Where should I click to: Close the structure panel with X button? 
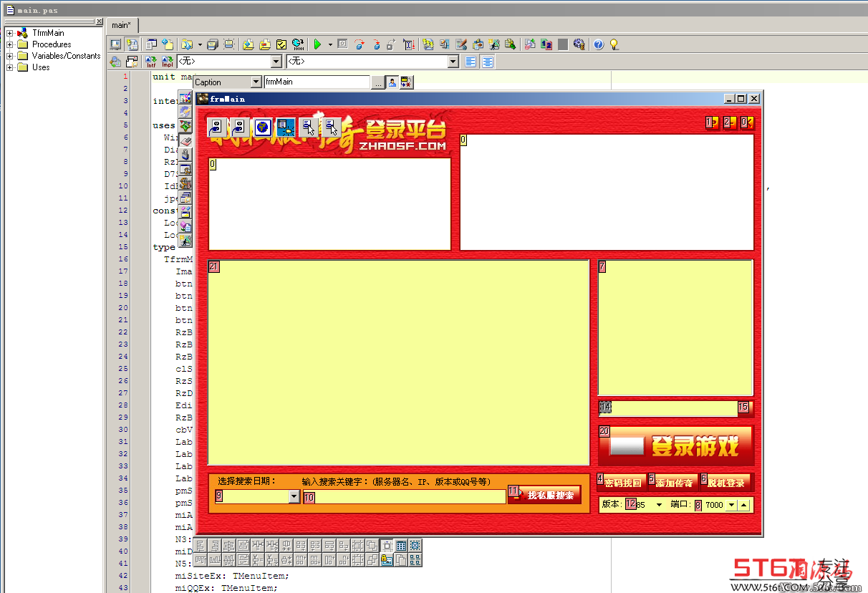[x=98, y=22]
